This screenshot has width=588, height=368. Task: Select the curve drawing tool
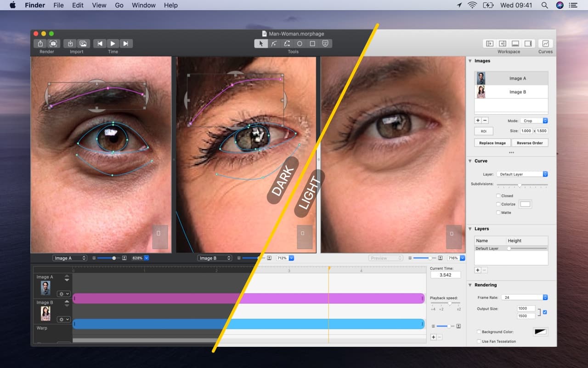[x=273, y=43]
